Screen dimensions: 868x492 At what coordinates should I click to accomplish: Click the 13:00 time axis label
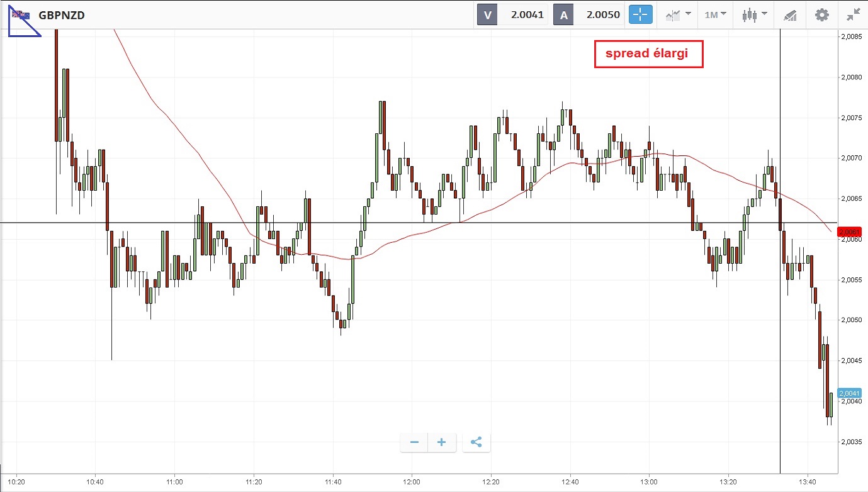tap(648, 483)
